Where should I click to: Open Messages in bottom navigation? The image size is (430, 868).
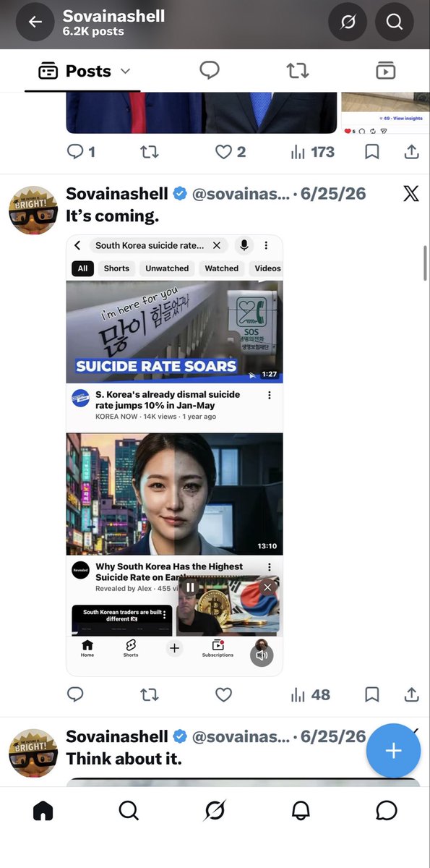(x=387, y=811)
